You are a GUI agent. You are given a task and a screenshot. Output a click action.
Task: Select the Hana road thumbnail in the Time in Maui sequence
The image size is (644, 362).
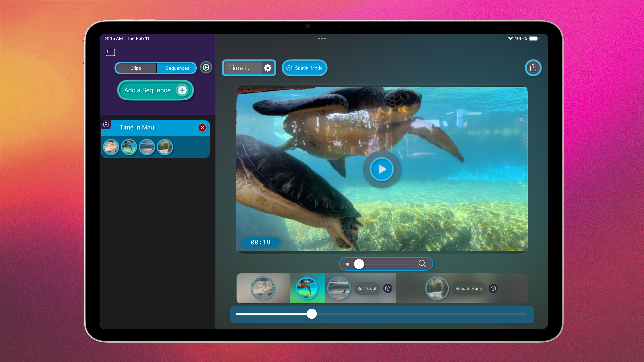(x=165, y=147)
